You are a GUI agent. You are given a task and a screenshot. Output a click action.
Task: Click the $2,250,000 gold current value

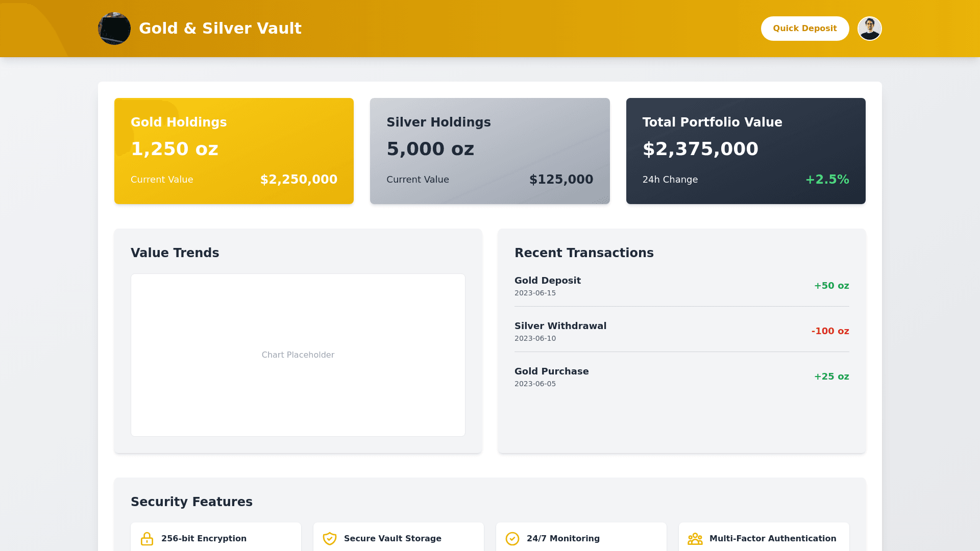pyautogui.click(x=299, y=180)
